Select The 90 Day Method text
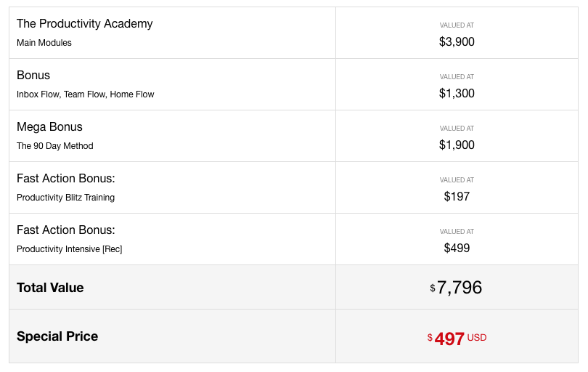Image resolution: width=588 pixels, height=372 pixels. (x=55, y=146)
